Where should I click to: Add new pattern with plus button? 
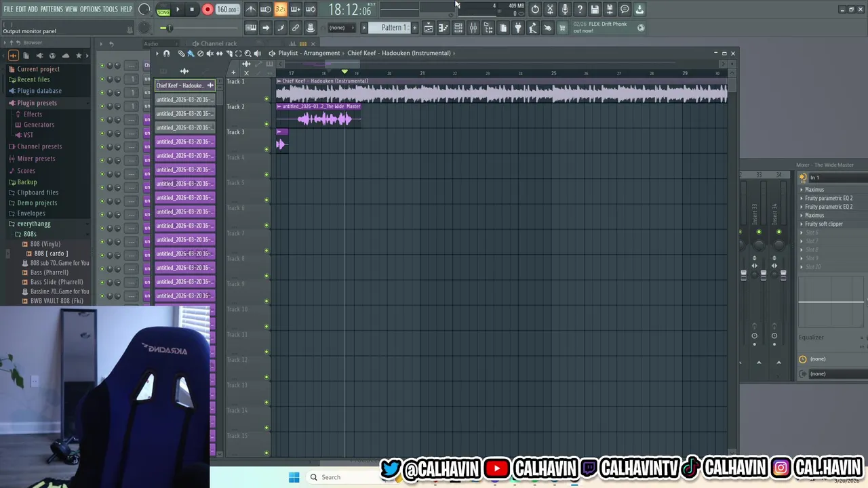tap(415, 28)
